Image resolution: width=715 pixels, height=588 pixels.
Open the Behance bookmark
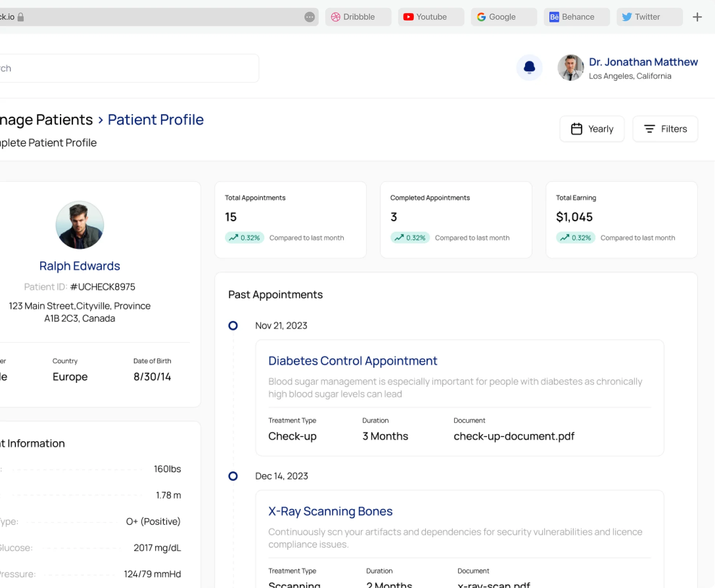tap(576, 17)
